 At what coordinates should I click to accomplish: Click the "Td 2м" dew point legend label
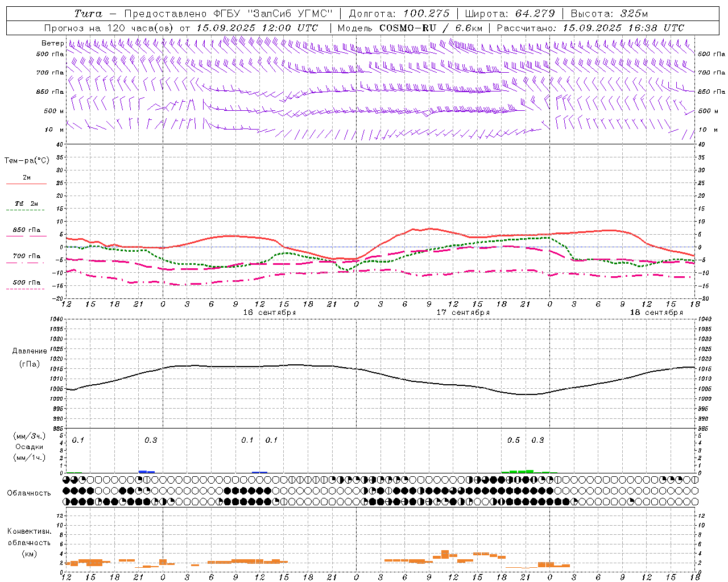tap(26, 203)
